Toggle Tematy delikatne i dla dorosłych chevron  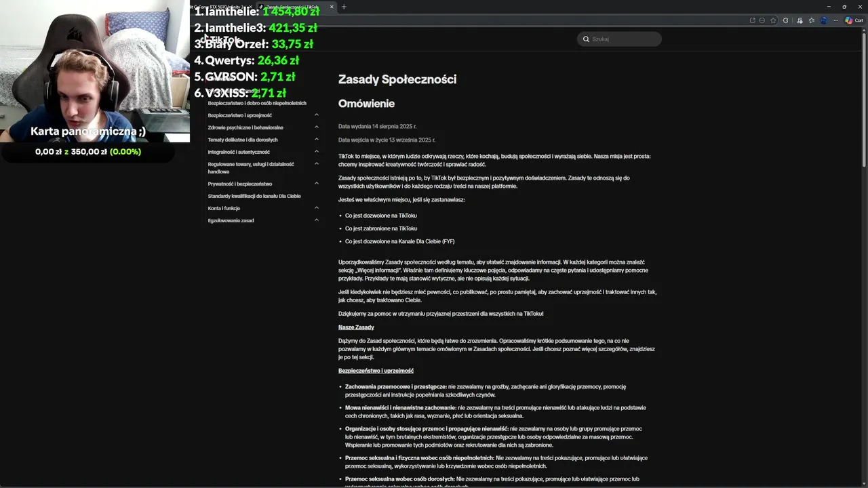click(x=317, y=140)
